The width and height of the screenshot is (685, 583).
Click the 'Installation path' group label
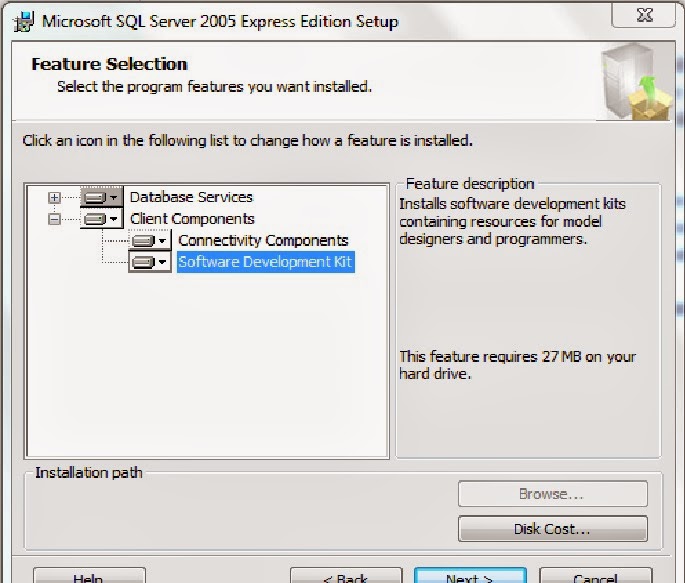89,473
